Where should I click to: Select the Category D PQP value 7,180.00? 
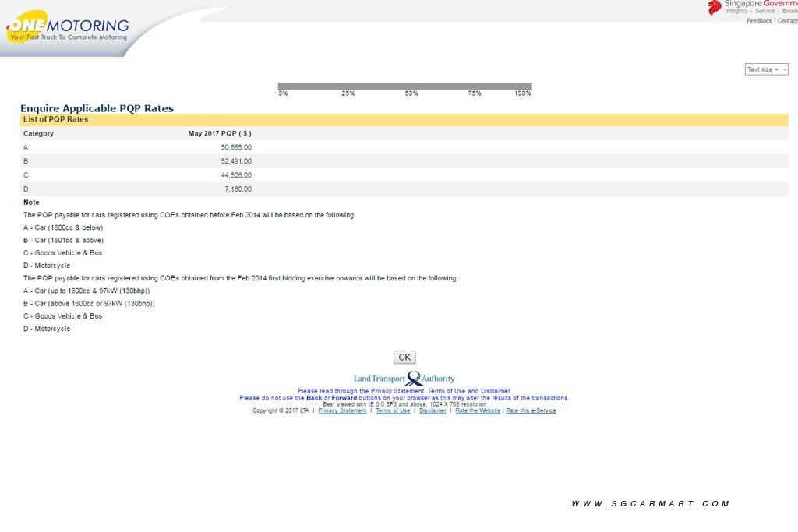tap(238, 189)
